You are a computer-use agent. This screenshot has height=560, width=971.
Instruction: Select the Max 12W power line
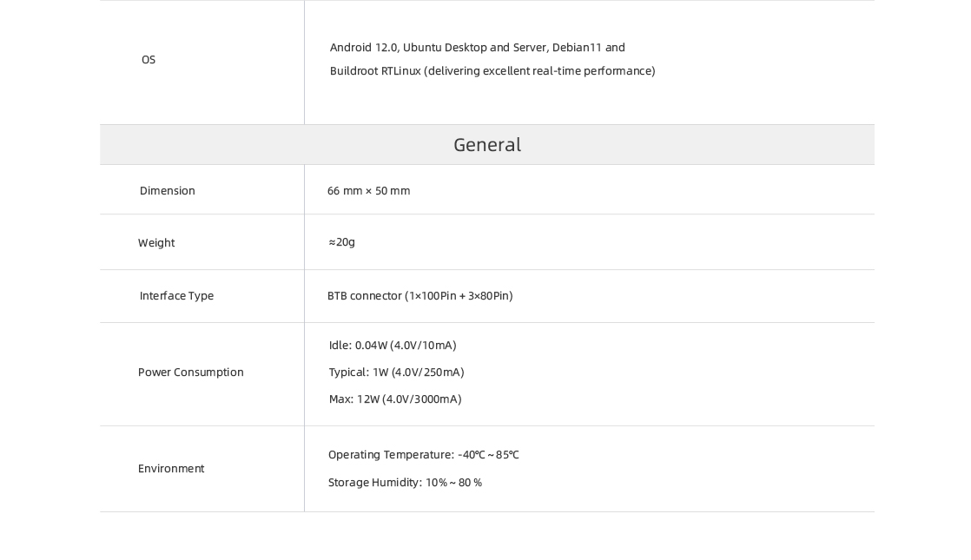[x=395, y=399]
